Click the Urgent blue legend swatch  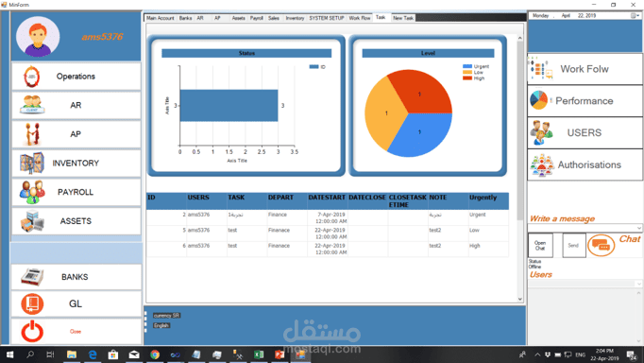467,66
